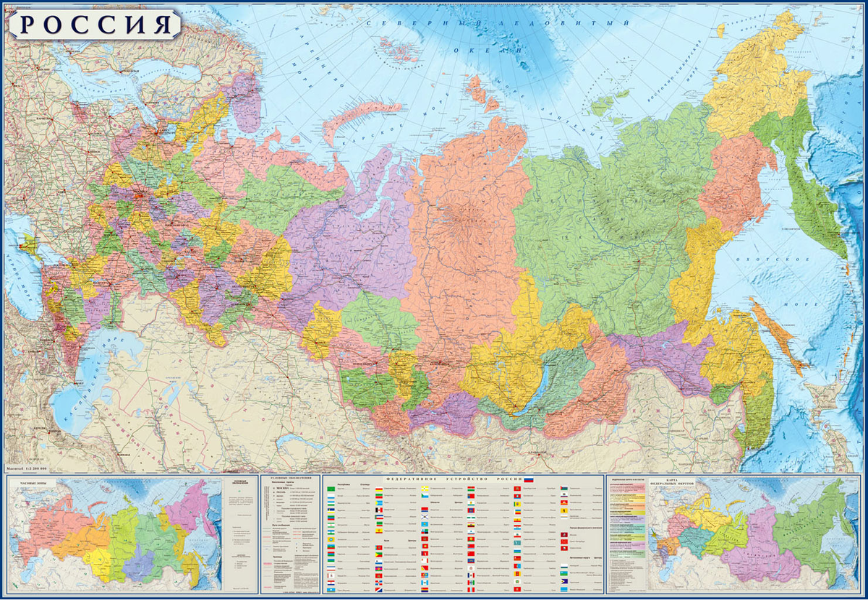
Task: Click the bottom flag in the Автономные округа list
Action: tap(564, 588)
